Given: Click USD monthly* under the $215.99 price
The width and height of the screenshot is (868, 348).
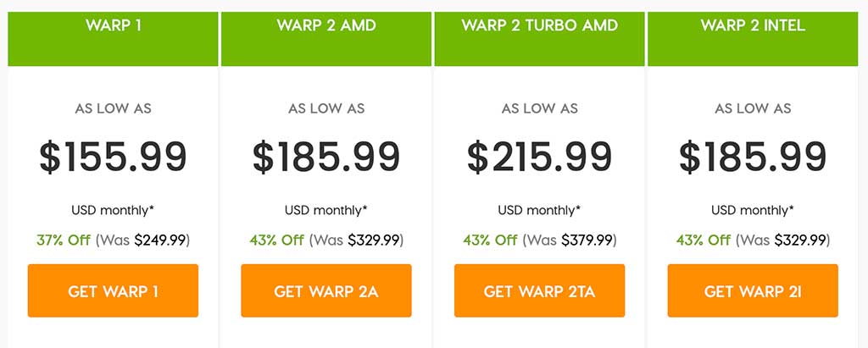Looking at the screenshot, I should point(539,210).
